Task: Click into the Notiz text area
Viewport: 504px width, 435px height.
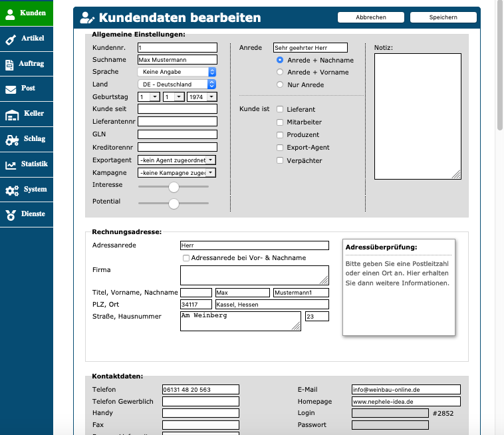Action: click(x=418, y=116)
